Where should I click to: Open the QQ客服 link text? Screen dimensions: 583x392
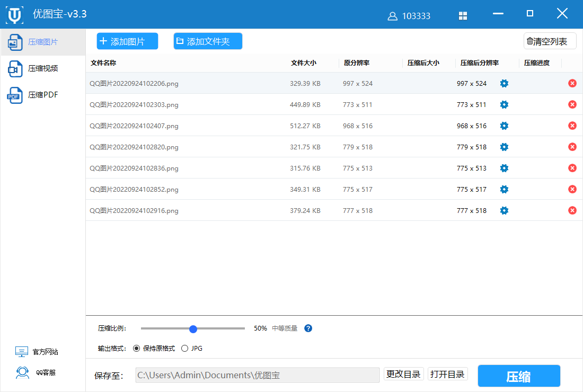(x=46, y=373)
